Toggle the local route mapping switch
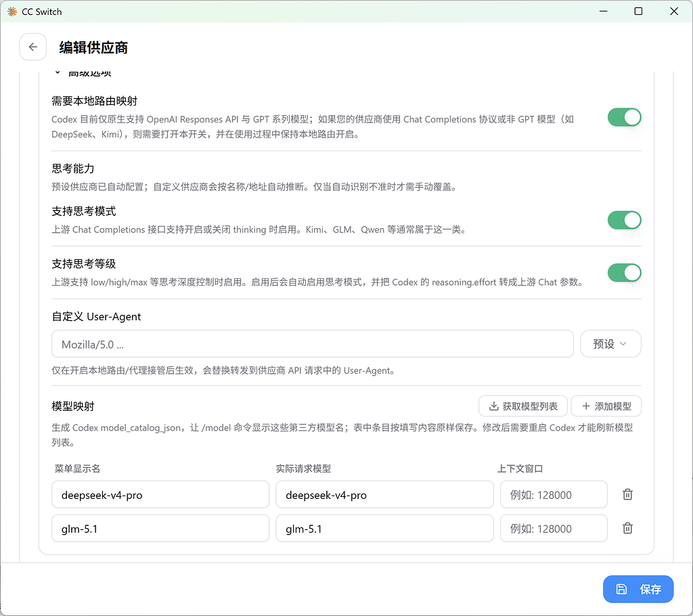Image resolution: width=693 pixels, height=616 pixels. [624, 117]
